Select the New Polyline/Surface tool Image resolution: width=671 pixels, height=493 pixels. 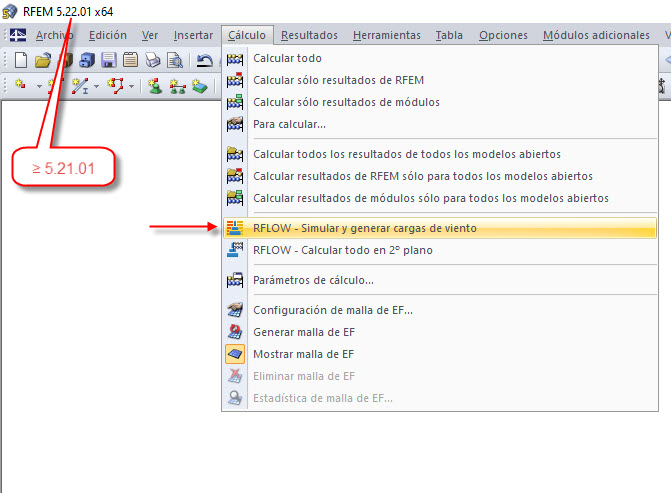[116, 85]
